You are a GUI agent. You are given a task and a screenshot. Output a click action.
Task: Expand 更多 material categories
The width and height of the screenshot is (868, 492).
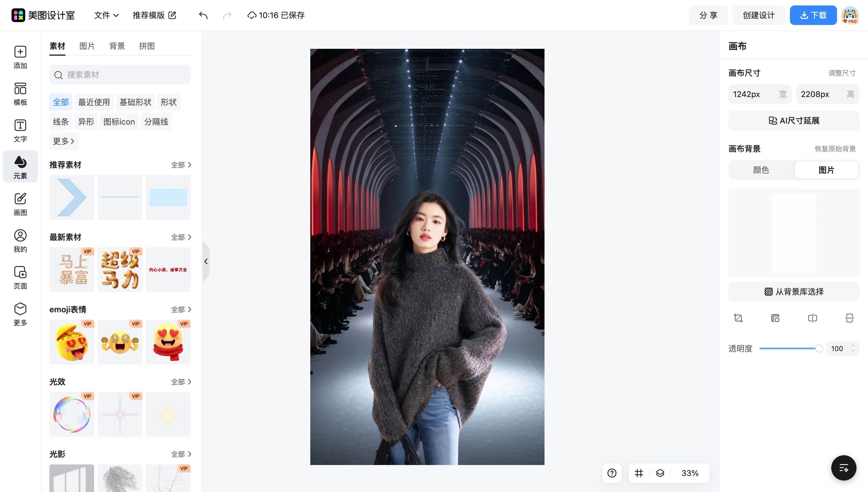(64, 141)
